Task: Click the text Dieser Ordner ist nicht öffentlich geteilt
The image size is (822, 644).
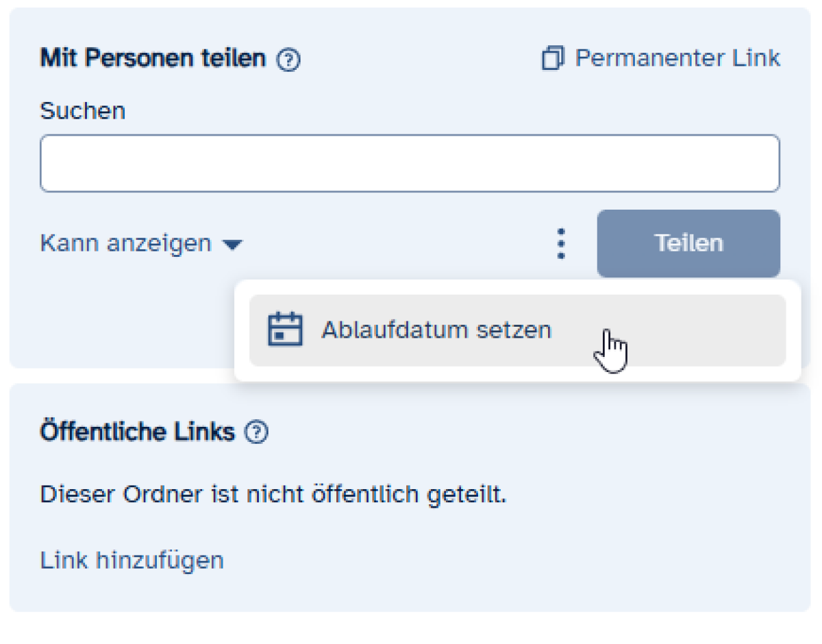Action: [273, 494]
